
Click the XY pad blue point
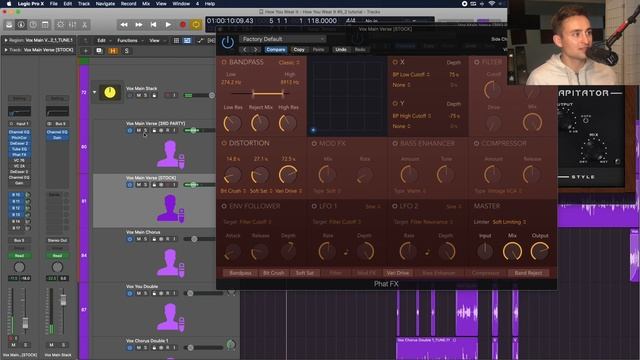[x=313, y=130]
